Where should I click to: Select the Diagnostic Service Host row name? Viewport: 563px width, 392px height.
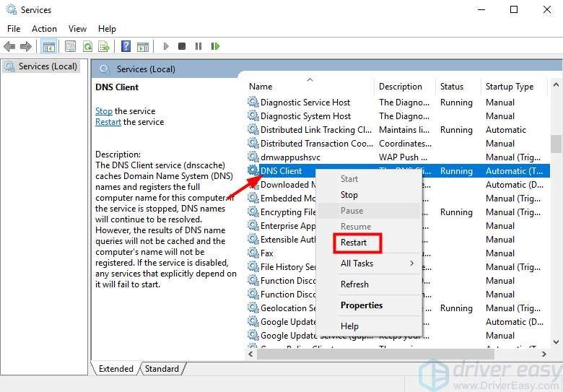coord(305,103)
